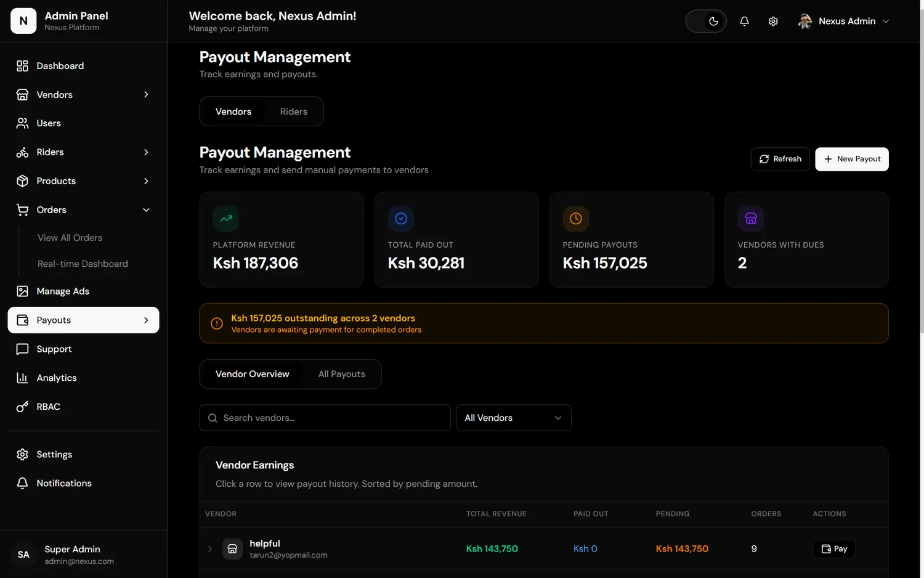Click the Pending Payouts clock icon
The height and width of the screenshot is (578, 924).
[576, 218]
